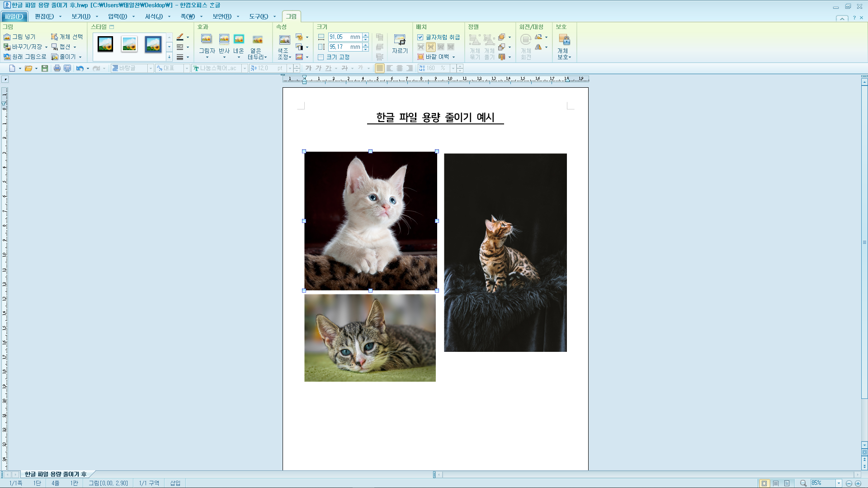Apply the 네온 glow effect
Screen dimensions: 868x488
click(239, 43)
